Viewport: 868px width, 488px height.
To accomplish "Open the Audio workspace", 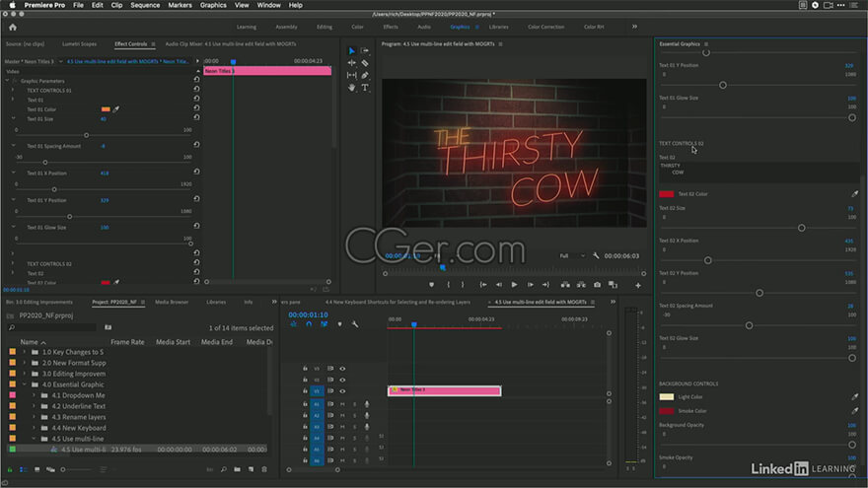I will 424,27.
